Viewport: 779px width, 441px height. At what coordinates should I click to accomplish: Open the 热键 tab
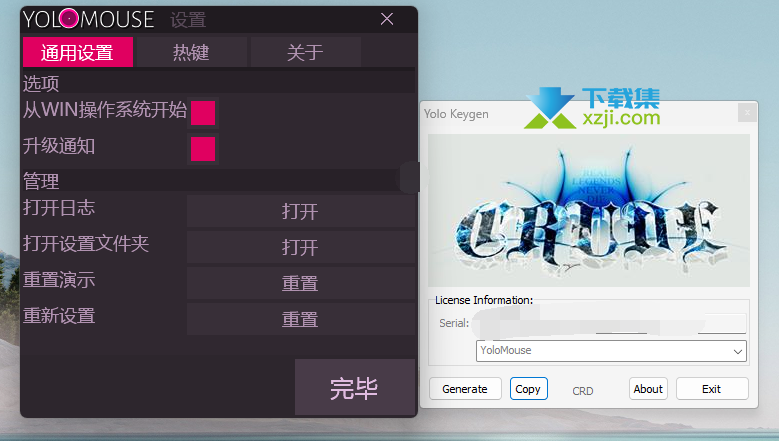[191, 52]
